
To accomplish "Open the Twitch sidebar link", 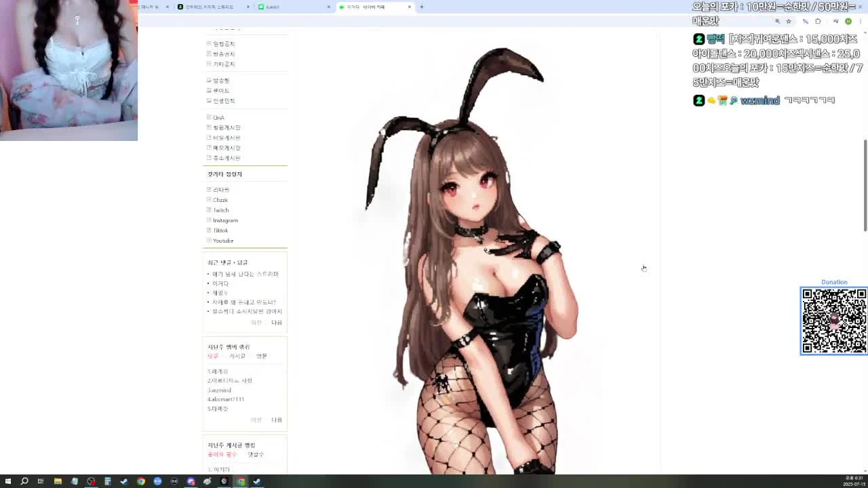I will 221,210.
